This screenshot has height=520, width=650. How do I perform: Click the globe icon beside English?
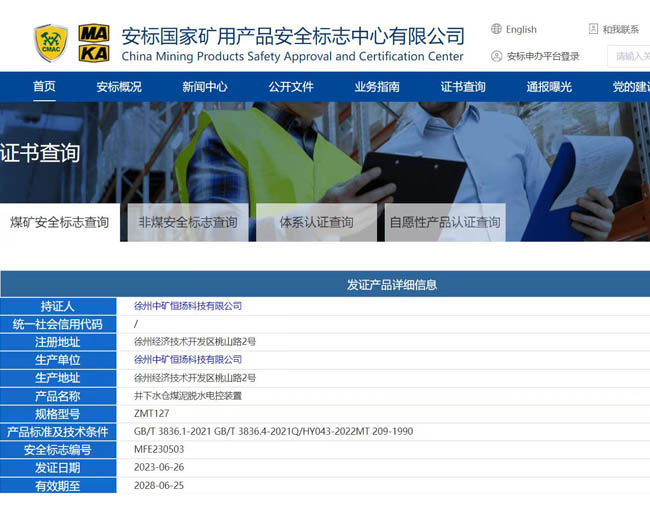(497, 29)
